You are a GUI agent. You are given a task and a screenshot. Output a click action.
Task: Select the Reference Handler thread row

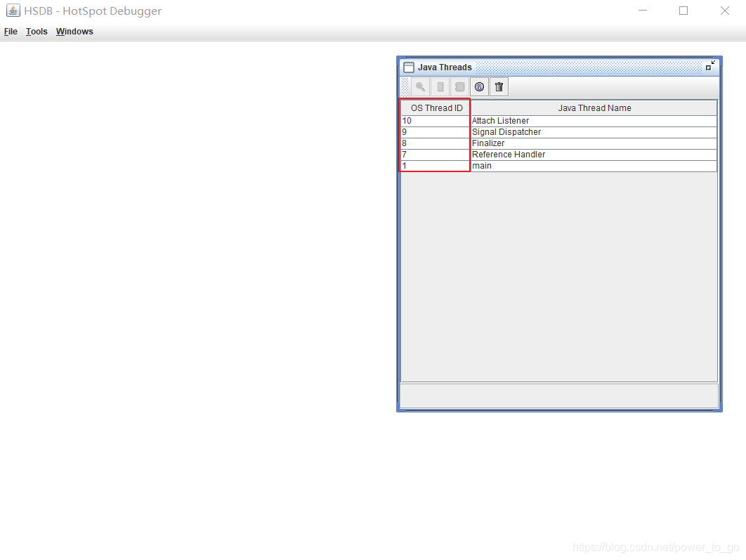[x=559, y=155]
